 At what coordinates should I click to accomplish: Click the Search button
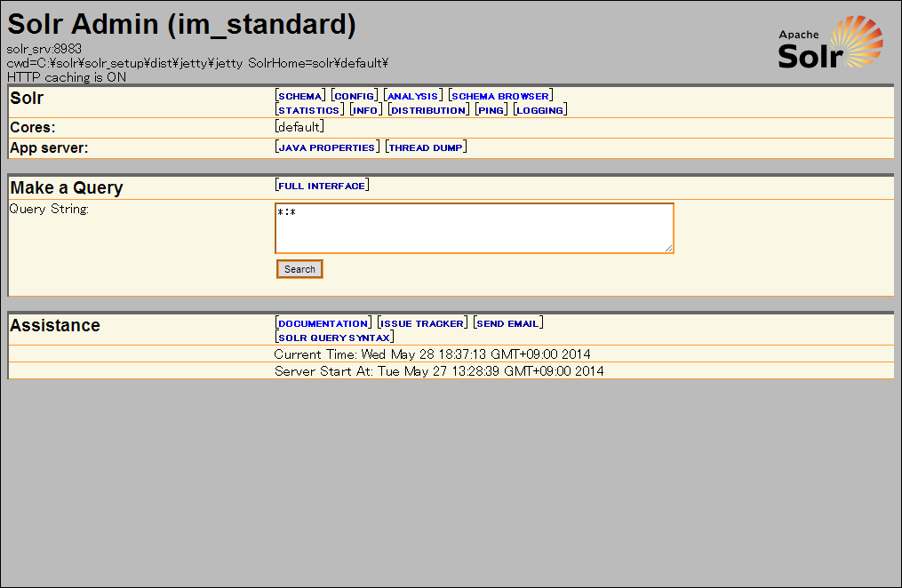(299, 269)
